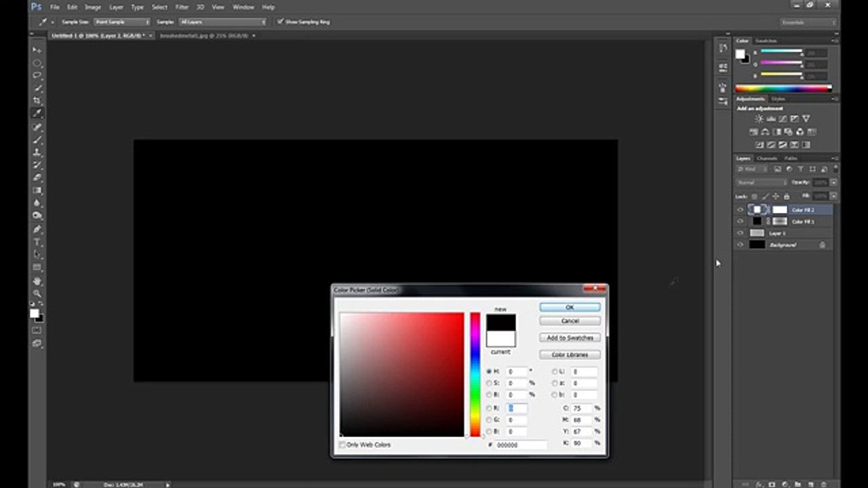Viewport: 868px width, 488px height.
Task: Open the Opacity dropdown arrow
Action: [x=833, y=182]
